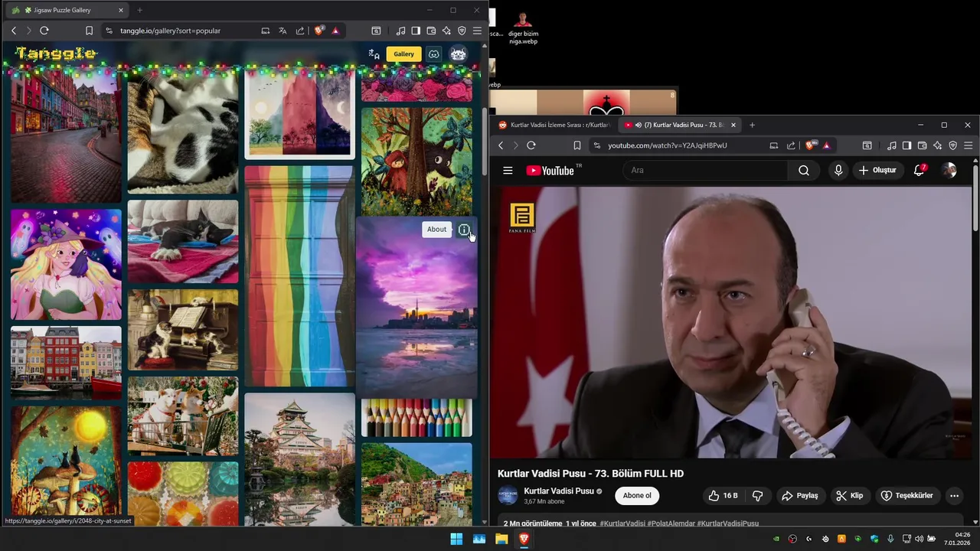Open the purple city sunset puzzle thumbnail

click(416, 308)
